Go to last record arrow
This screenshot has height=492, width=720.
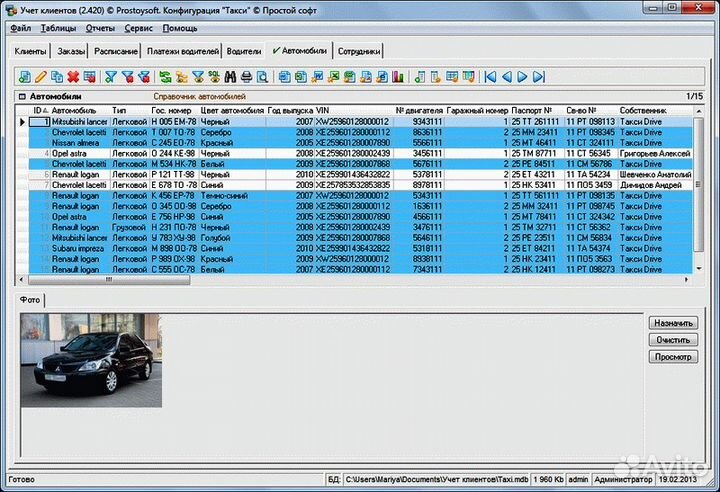pos(539,76)
